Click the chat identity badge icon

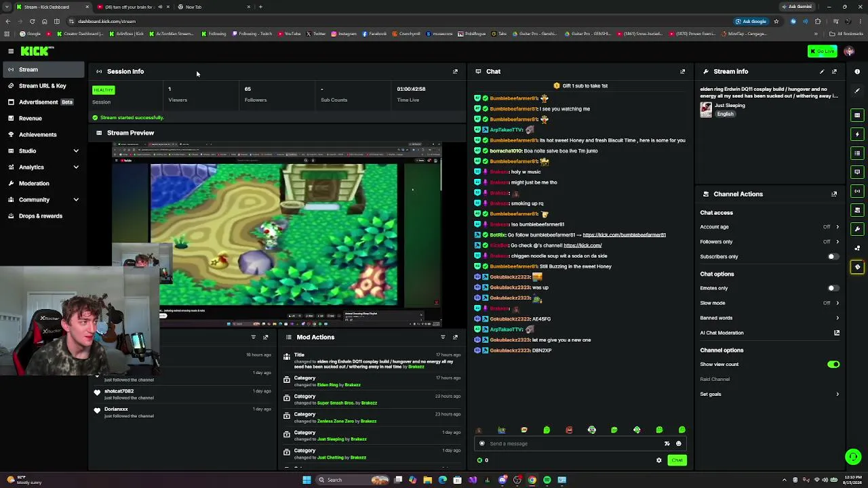(482, 443)
